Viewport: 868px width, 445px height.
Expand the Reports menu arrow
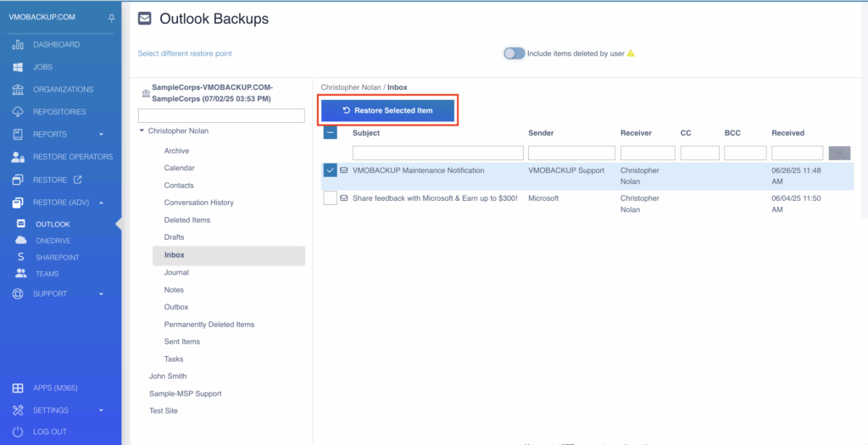102,135
